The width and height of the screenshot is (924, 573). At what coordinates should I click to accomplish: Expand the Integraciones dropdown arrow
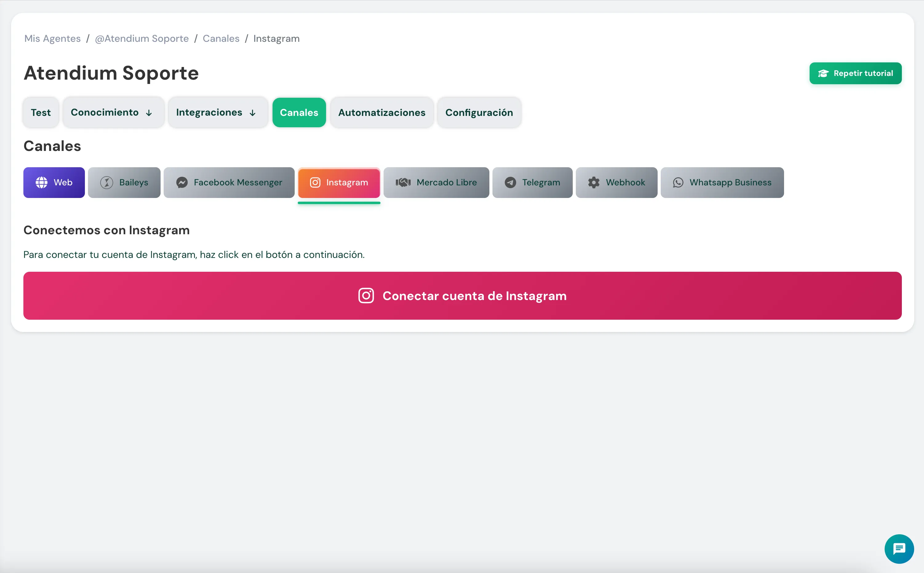coord(253,113)
